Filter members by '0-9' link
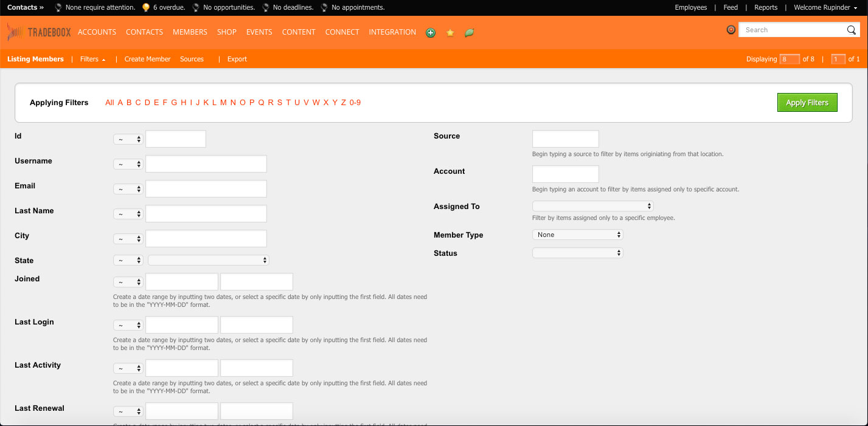The image size is (868, 426). (355, 103)
